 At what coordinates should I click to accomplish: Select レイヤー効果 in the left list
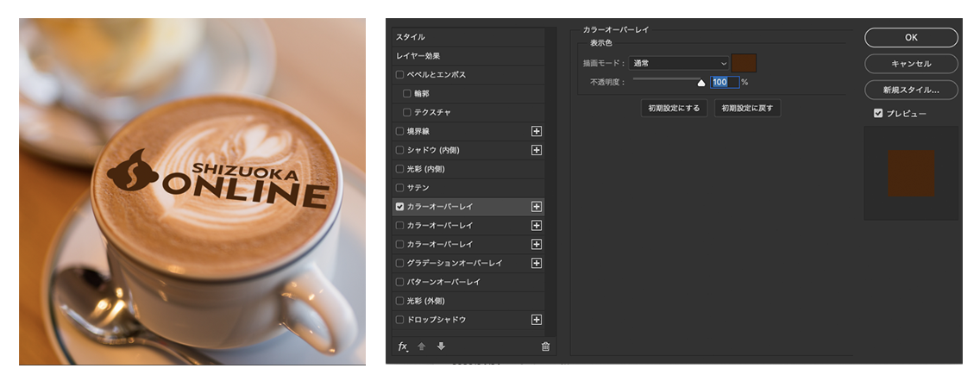coord(418,56)
